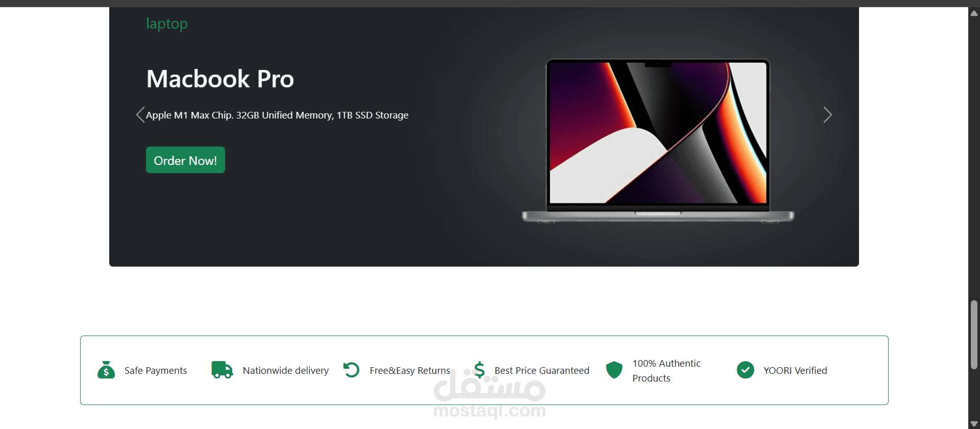The height and width of the screenshot is (429, 980).
Task: Click the scrollbar up arrow
Action: [974, 13]
